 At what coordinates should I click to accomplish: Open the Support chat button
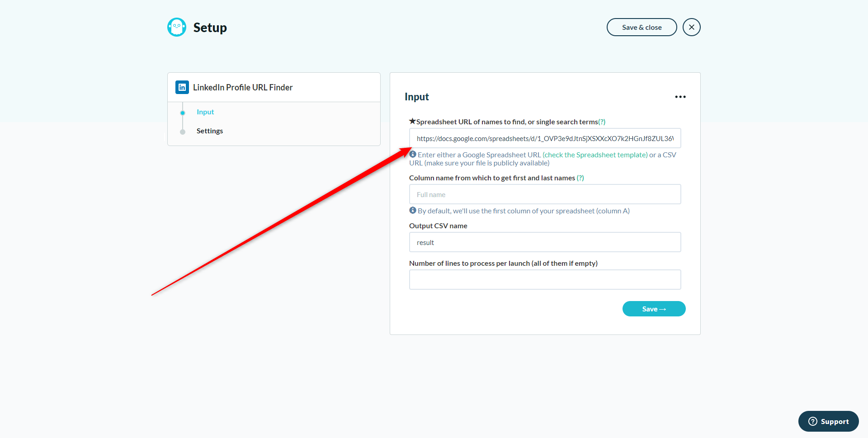coord(829,421)
